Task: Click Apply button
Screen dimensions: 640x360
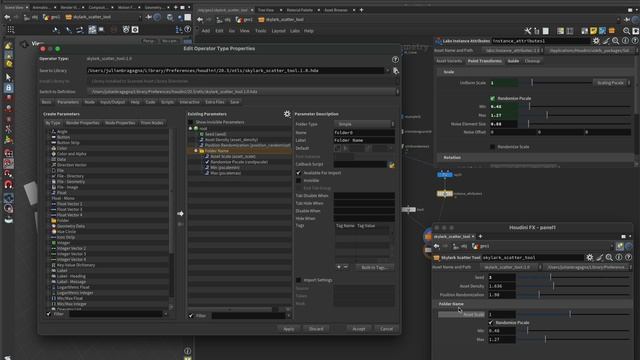Action: pos(289,329)
